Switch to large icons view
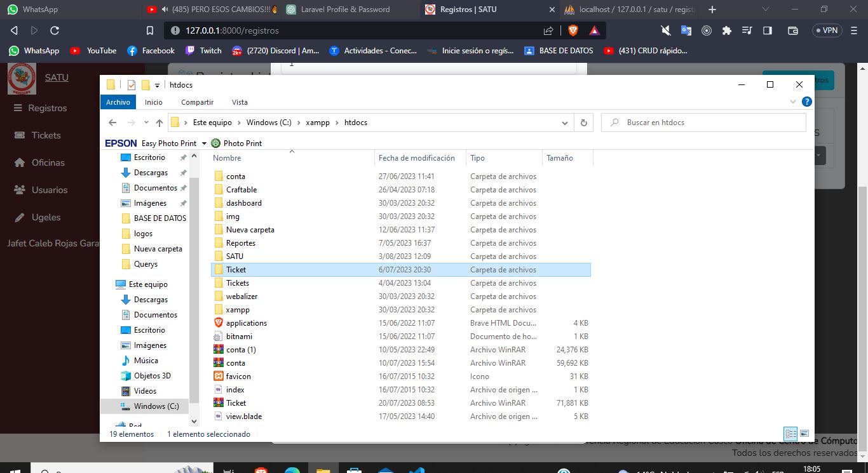Screen dimensions: 868x473 click(804, 434)
